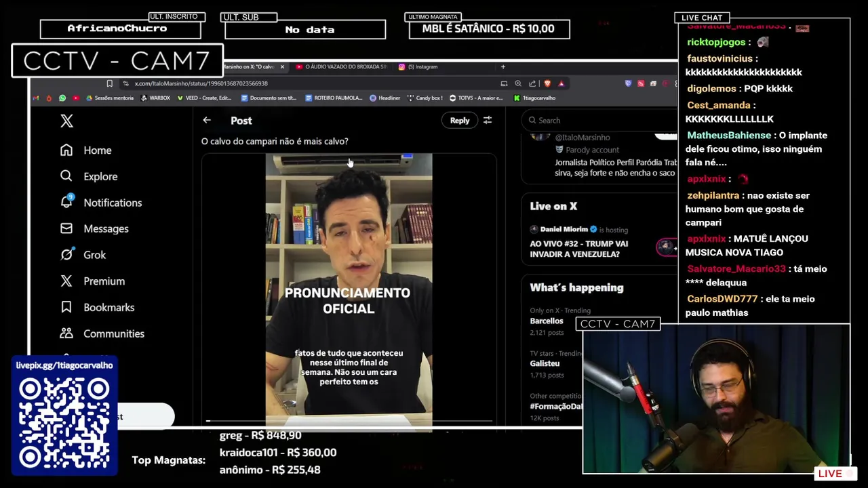Click the zoom magnifier icon in address bar
The image size is (868, 488).
[518, 83]
